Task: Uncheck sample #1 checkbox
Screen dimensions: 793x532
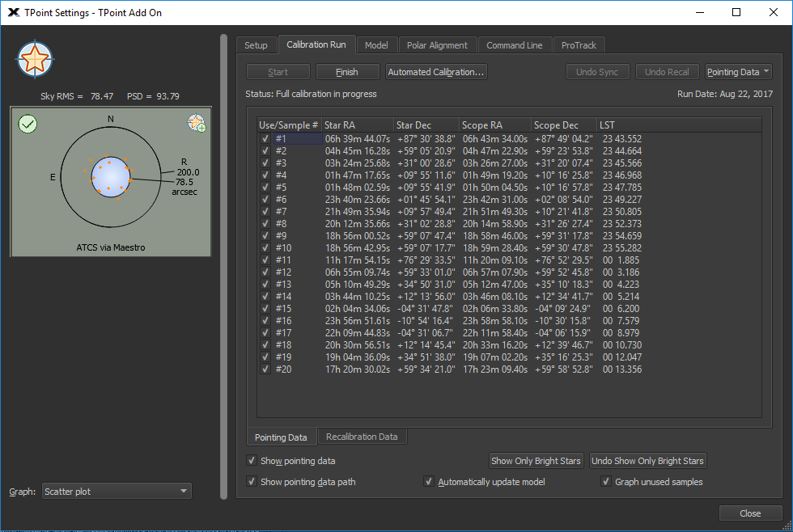Action: [x=265, y=138]
